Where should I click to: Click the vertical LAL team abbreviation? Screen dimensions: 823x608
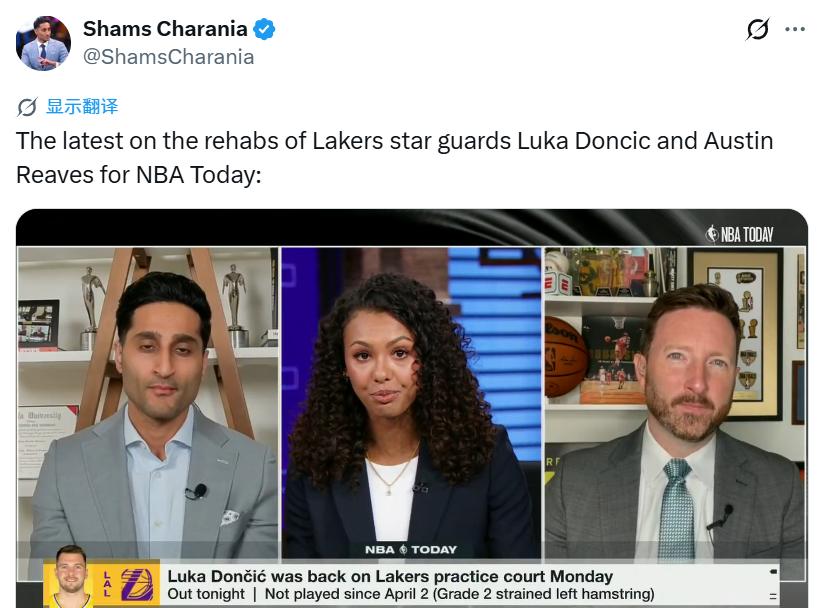(107, 584)
